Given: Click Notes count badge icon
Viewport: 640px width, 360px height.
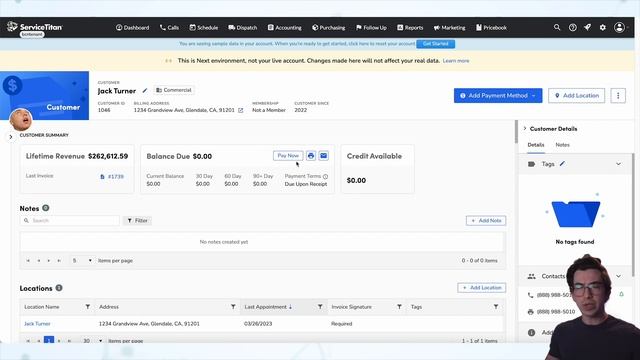Looking at the screenshot, I should tap(46, 208).
